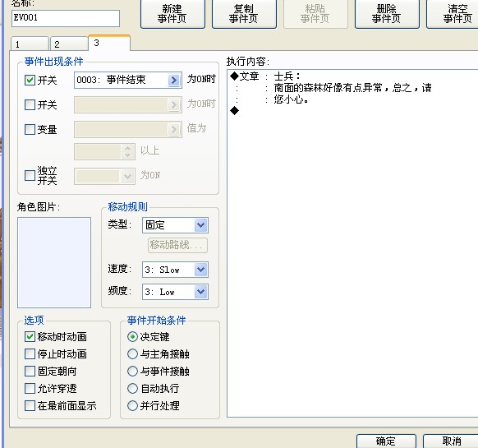Enable the 独立开关 condition checkbox
The image size is (478, 448).
click(30, 175)
